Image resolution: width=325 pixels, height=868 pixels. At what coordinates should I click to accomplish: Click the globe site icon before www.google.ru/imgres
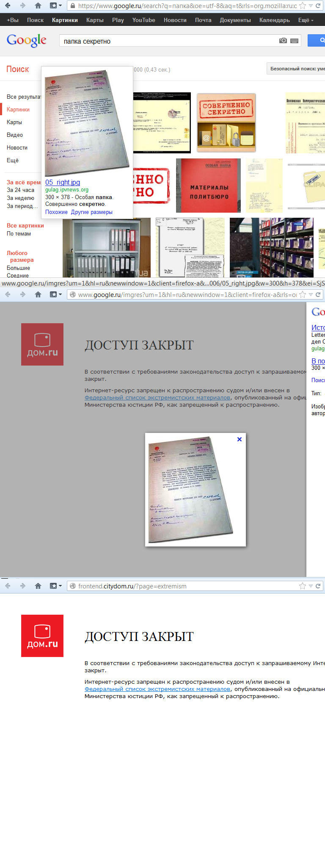[x=73, y=294]
